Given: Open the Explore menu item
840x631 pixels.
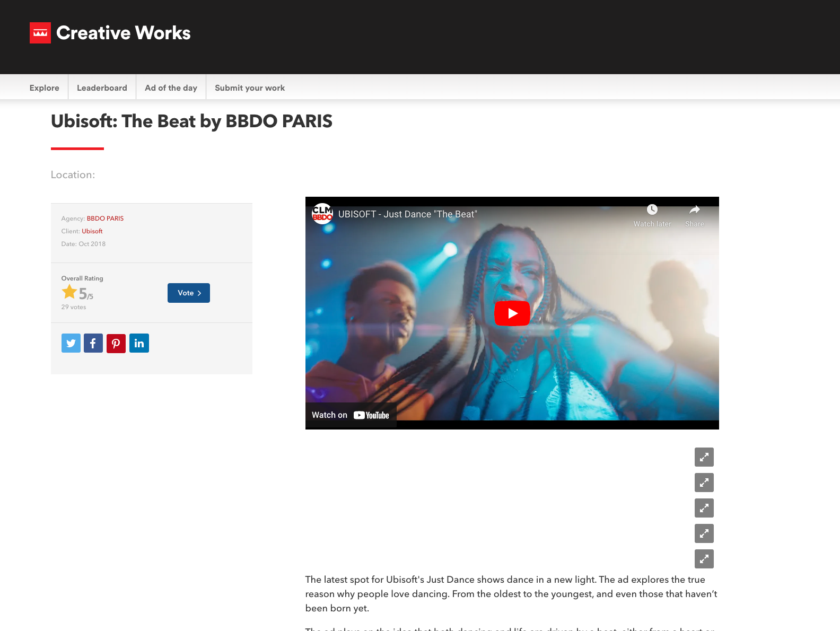Looking at the screenshot, I should point(45,88).
